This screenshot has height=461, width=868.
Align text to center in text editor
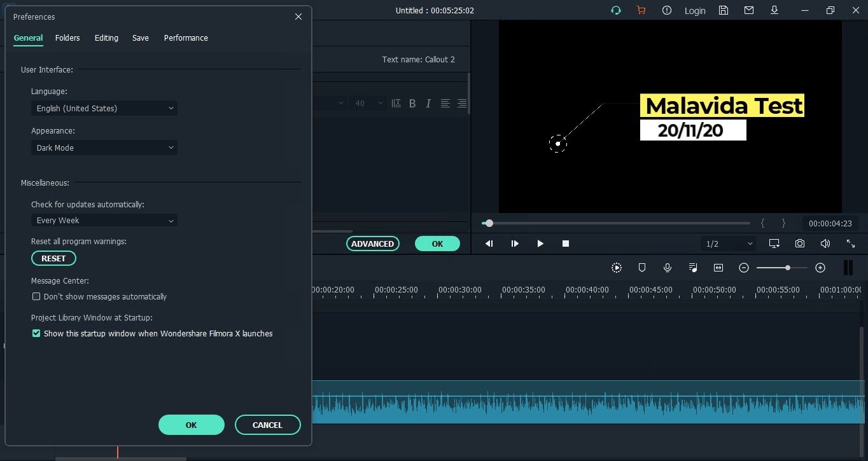point(445,103)
